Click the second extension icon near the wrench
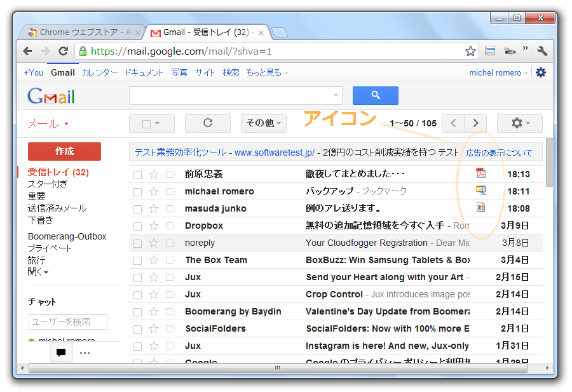The height and width of the screenshot is (392, 572). [510, 51]
